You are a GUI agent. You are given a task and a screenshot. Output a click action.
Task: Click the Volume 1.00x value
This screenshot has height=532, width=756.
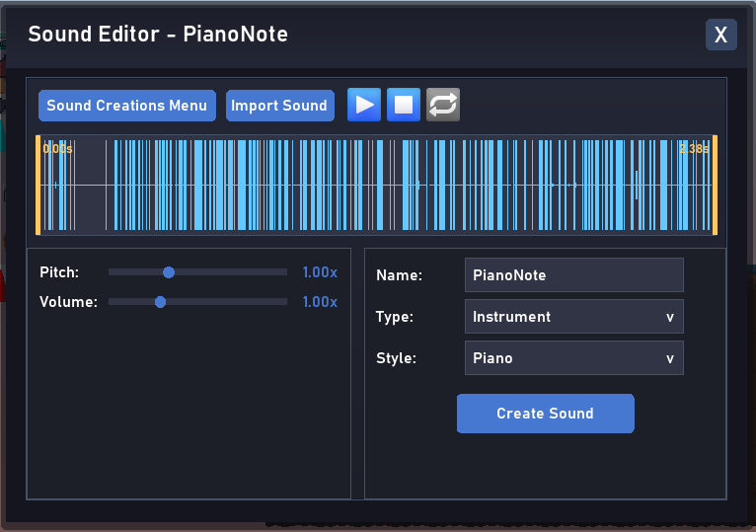pos(320,302)
